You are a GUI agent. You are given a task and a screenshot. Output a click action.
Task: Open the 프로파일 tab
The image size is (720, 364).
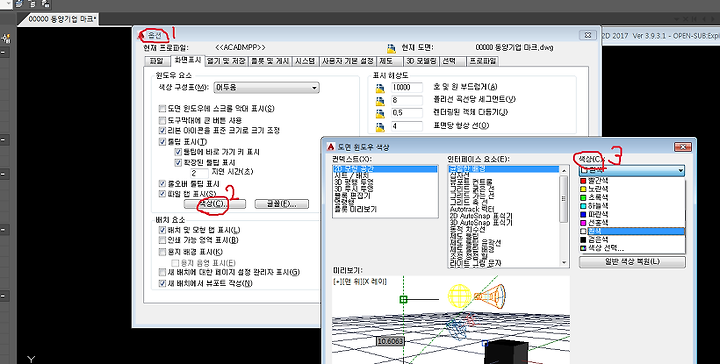point(482,61)
